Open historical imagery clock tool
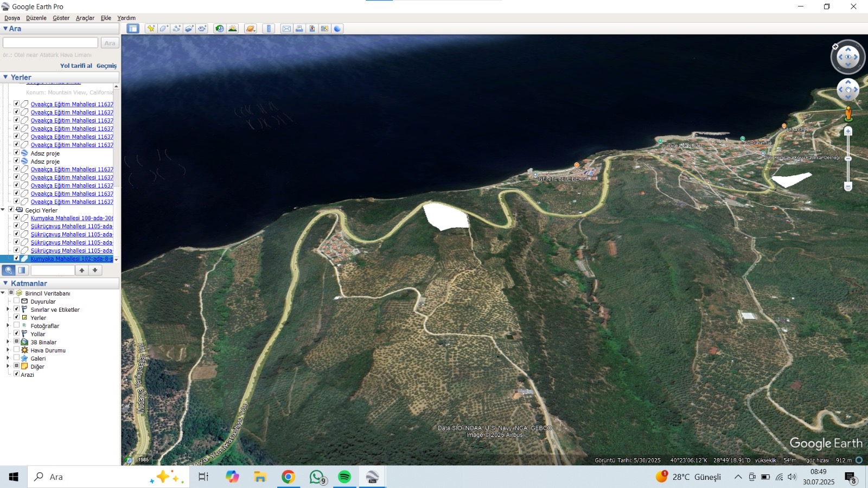This screenshot has height=488, width=868. [x=219, y=29]
